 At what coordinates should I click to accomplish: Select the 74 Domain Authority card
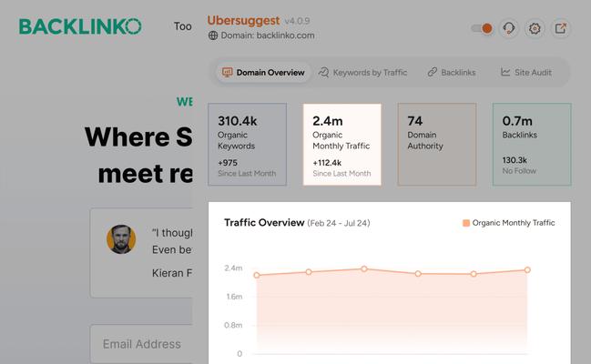pos(437,145)
